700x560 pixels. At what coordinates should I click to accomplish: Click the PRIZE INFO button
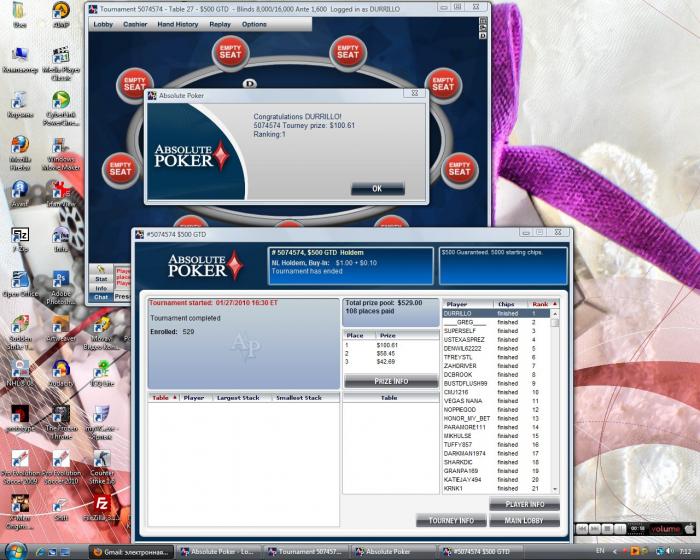coord(391,381)
